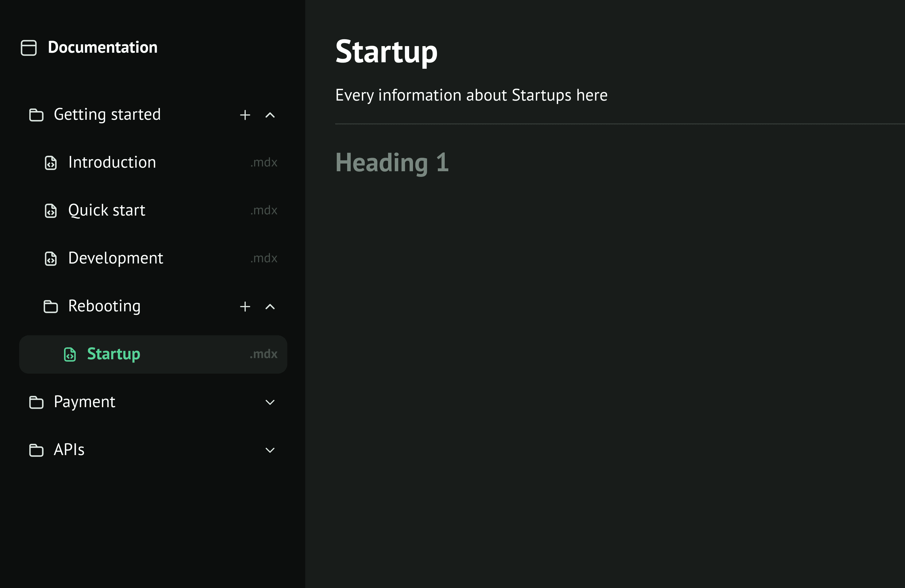Expand the APIs folder chevron
905x588 pixels.
(270, 450)
